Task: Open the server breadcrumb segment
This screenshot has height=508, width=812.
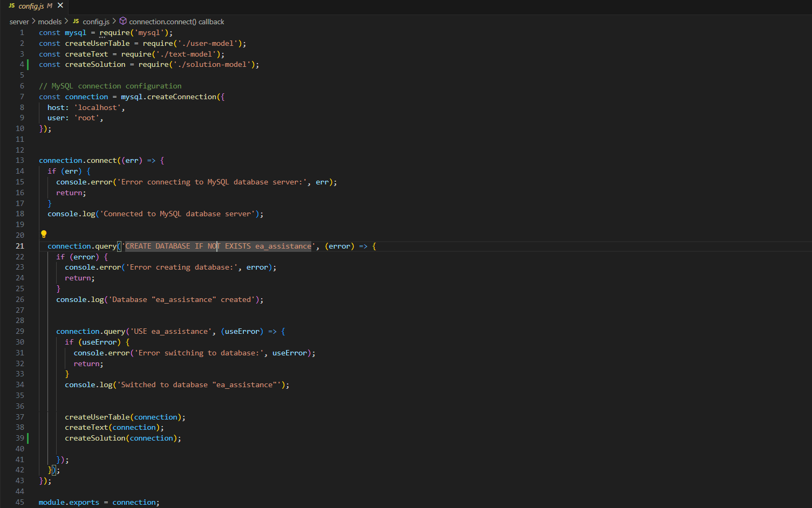Action: pos(19,22)
